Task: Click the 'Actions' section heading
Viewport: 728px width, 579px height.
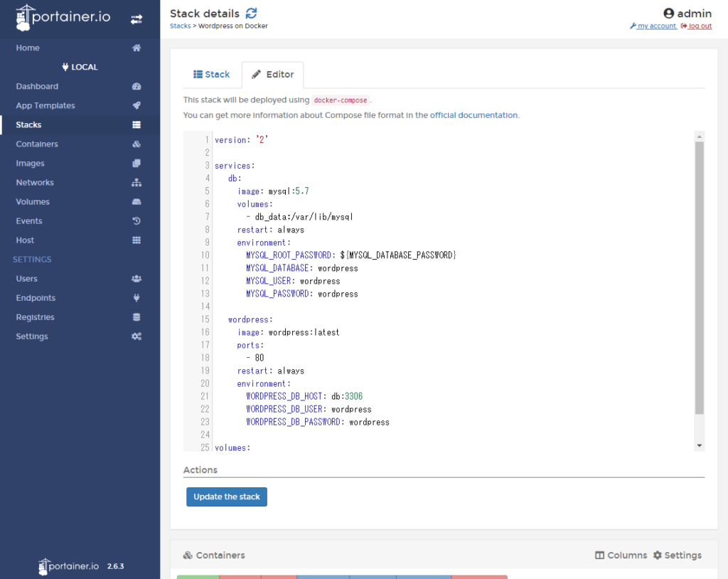Action: [x=200, y=469]
